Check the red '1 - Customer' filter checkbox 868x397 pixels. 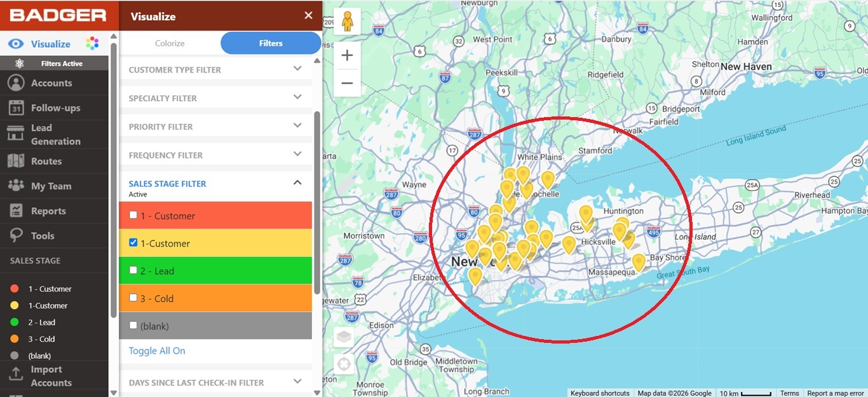(133, 215)
